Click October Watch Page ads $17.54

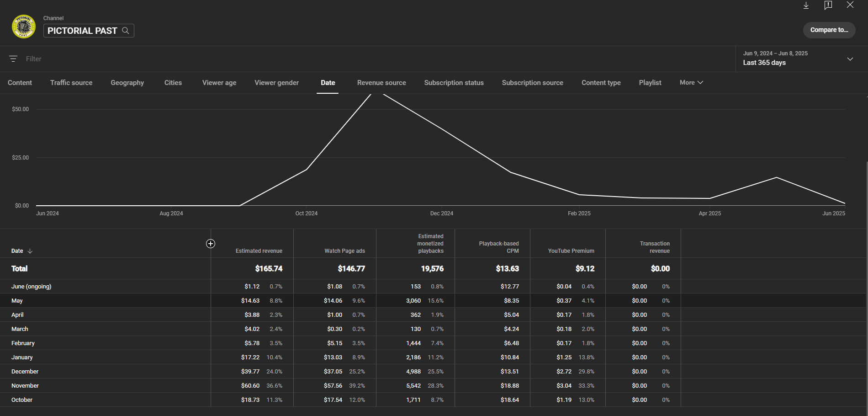(x=333, y=400)
